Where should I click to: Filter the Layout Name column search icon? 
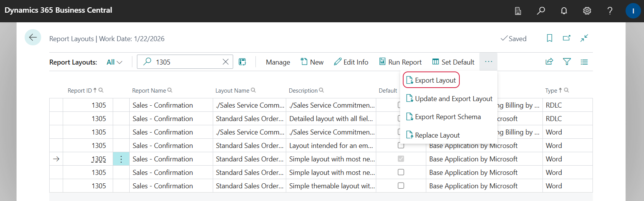[x=253, y=90]
